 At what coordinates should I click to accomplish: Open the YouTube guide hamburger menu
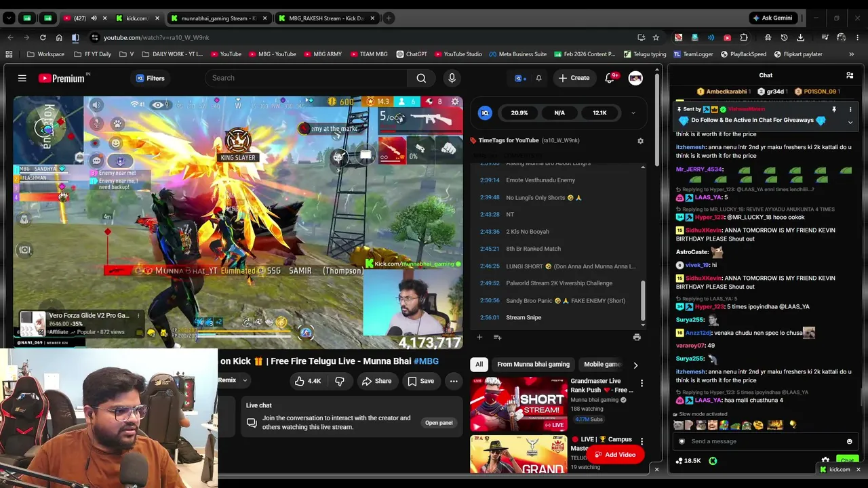click(x=22, y=79)
